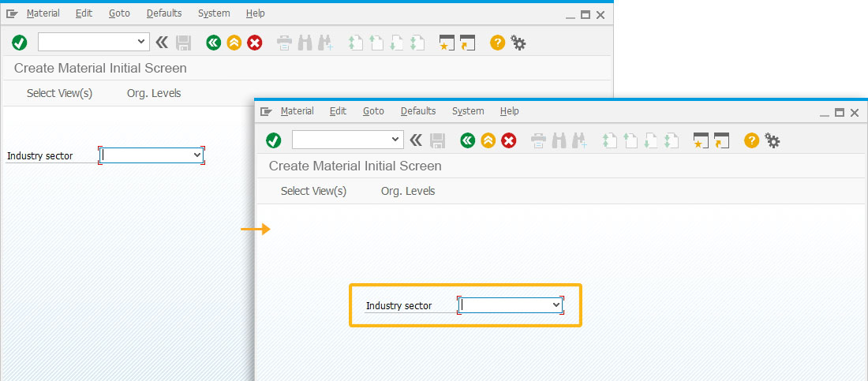Screen dimensions: 868x381
Task: Click the yellow Exit icon in the front window
Action: pos(488,140)
